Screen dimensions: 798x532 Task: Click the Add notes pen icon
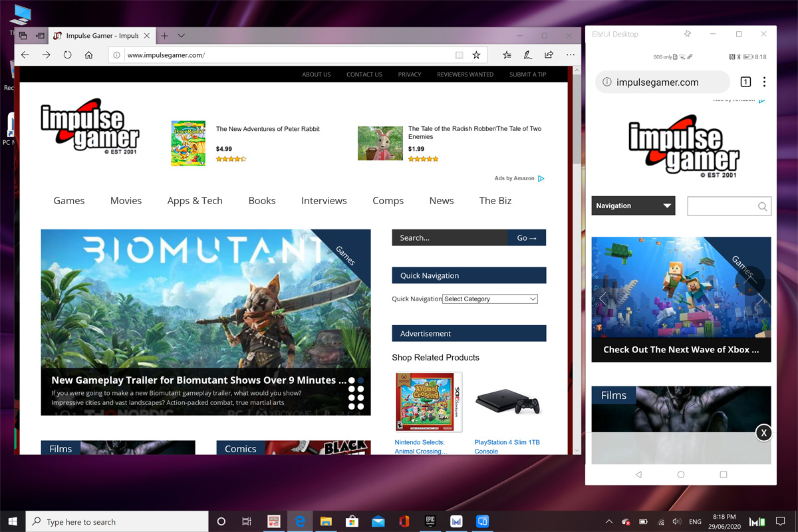coord(527,55)
